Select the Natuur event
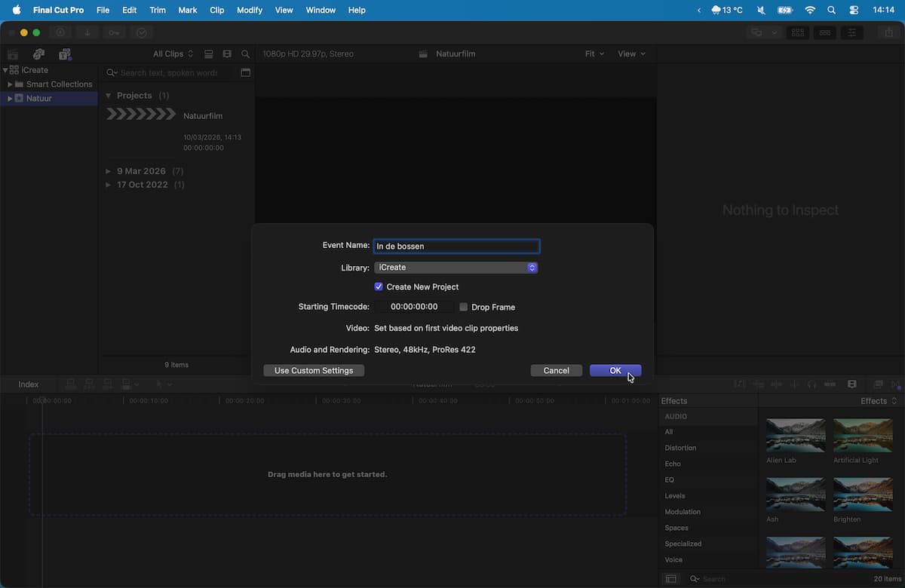905x588 pixels. point(49,99)
